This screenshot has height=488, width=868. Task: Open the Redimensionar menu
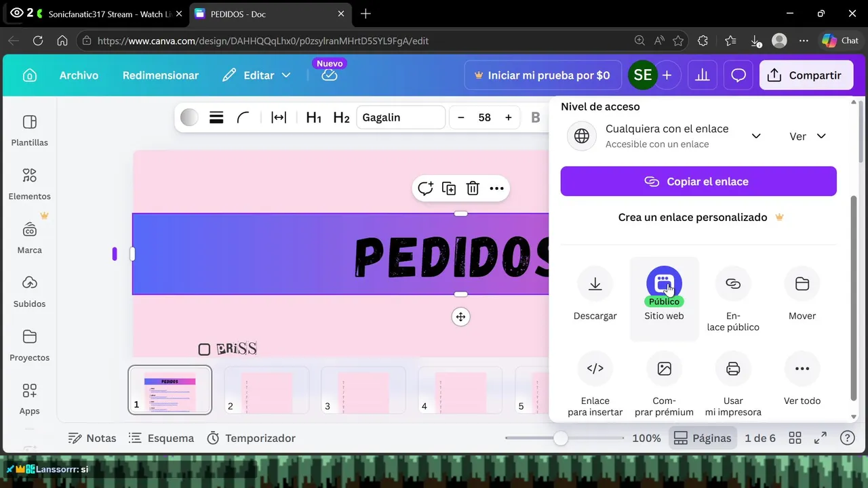[x=161, y=75]
